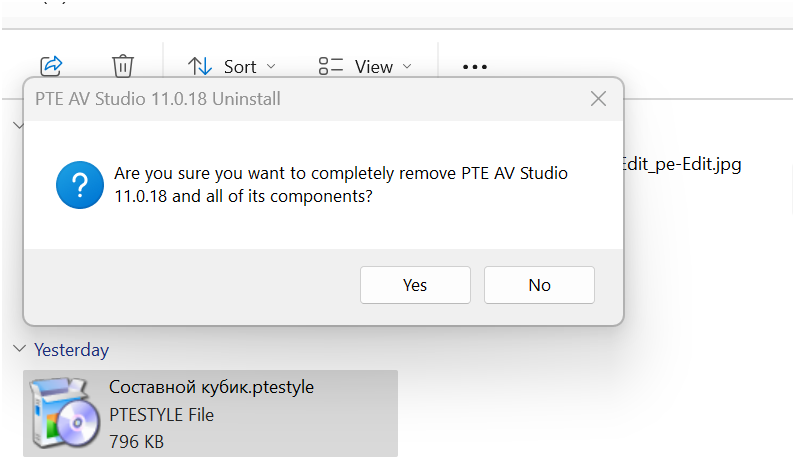
Task: Expand the View dropdown chevron
Action: point(407,66)
